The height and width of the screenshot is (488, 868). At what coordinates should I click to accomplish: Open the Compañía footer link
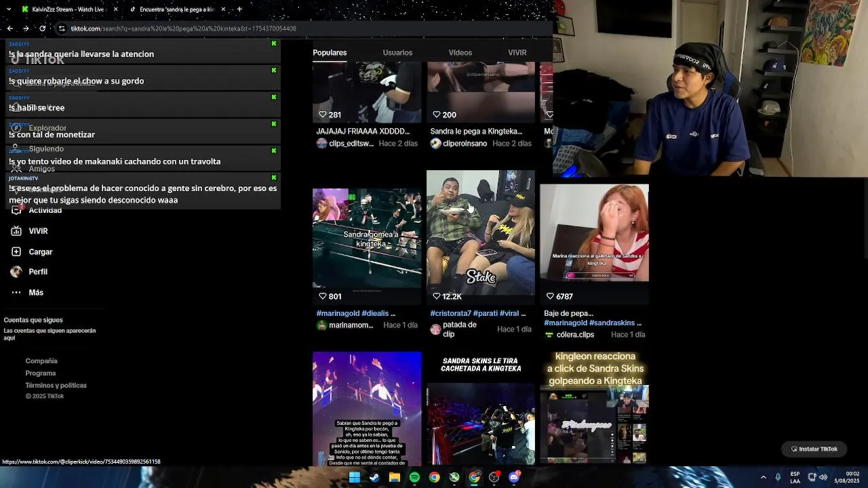(x=41, y=361)
